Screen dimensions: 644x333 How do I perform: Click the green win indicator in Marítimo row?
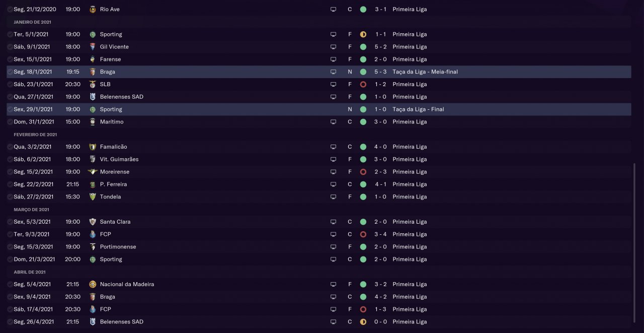coord(363,122)
